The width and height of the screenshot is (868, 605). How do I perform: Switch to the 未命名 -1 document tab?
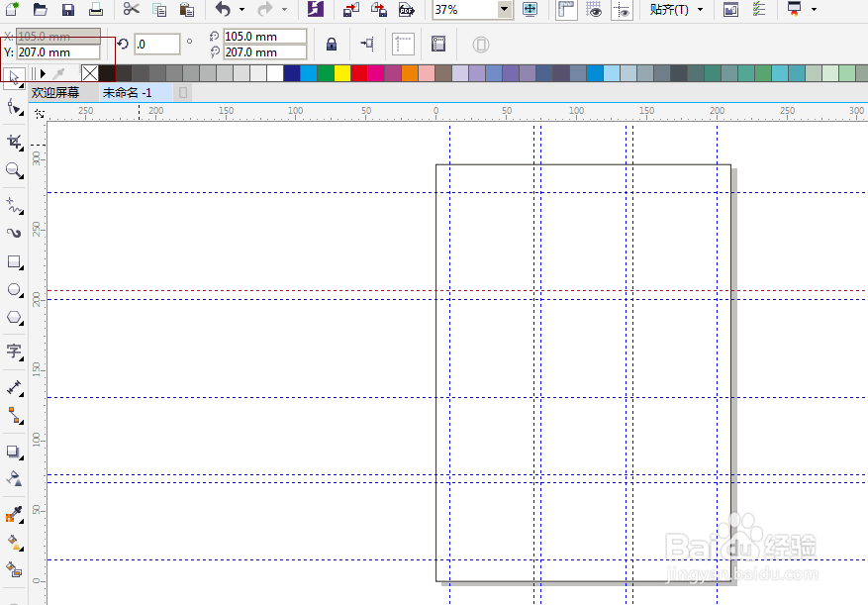click(x=128, y=92)
